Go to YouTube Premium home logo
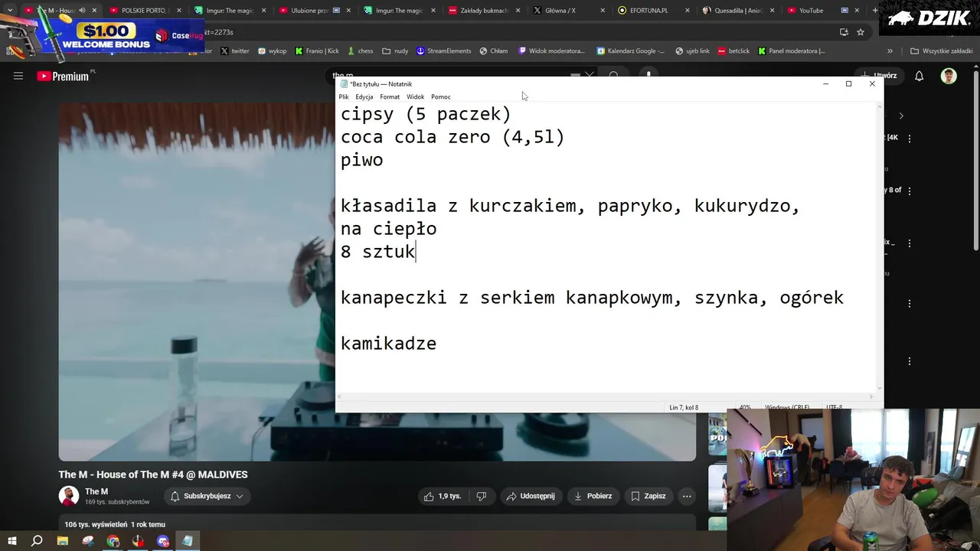Viewport: 980px width, 551px height. click(63, 76)
